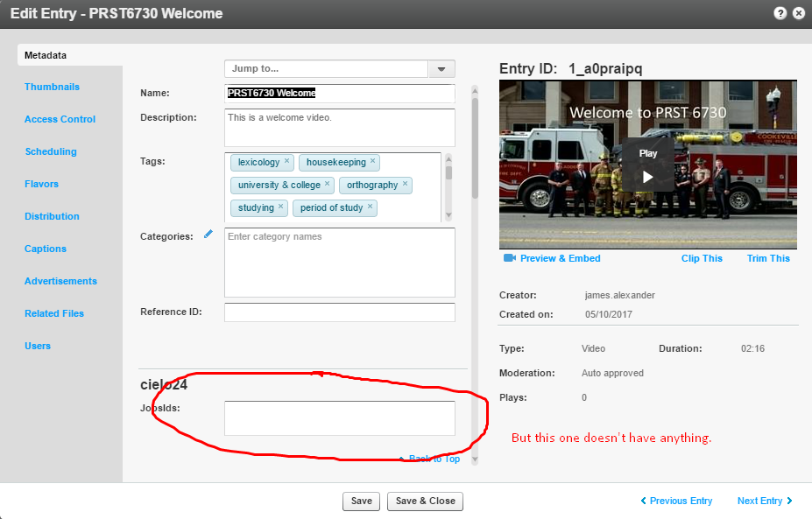Click in the Reference ID field
Image resolution: width=812 pixels, height=519 pixels.
click(x=339, y=312)
